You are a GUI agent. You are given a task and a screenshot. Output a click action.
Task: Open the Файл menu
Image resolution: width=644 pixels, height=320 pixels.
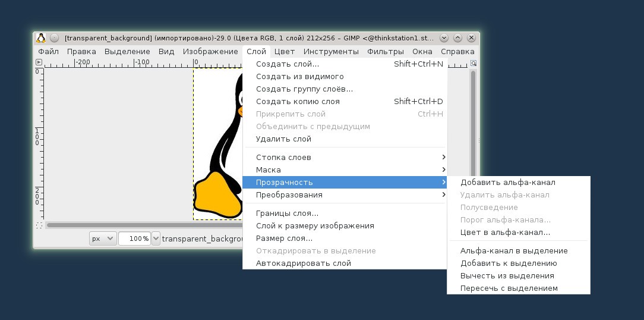48,51
